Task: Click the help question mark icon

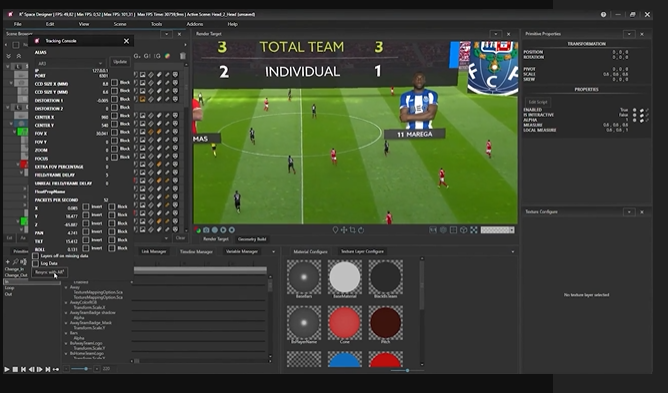Action: [x=603, y=14]
